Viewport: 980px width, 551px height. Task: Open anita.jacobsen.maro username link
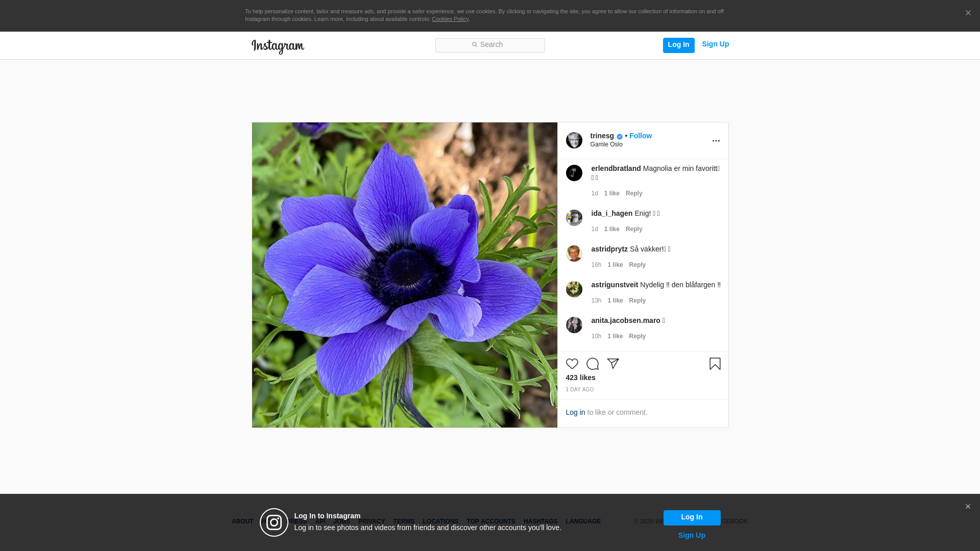pyautogui.click(x=626, y=320)
